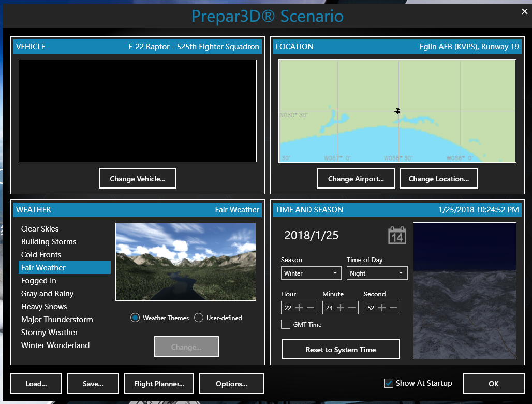Uncheck Show At Startup
The image size is (532, 404).
(389, 383)
